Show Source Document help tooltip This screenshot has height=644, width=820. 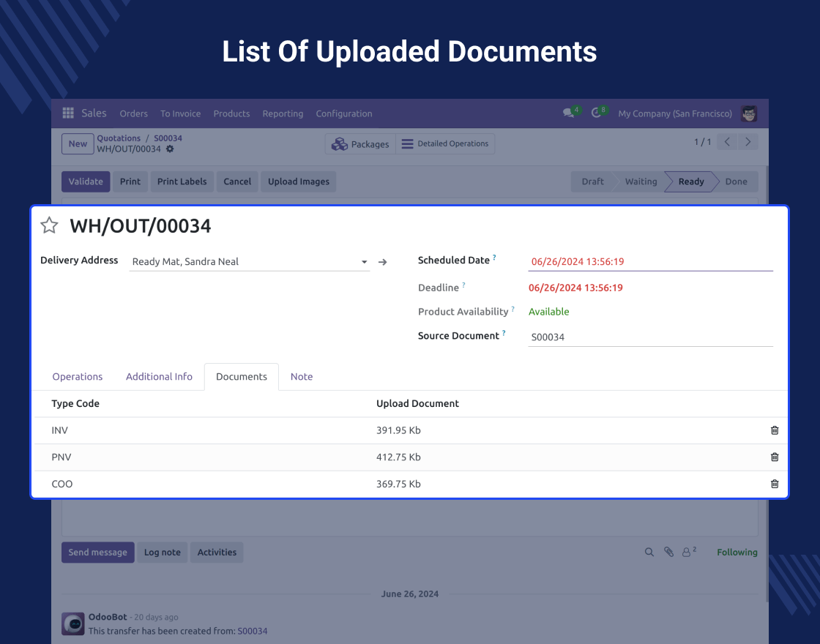click(504, 332)
